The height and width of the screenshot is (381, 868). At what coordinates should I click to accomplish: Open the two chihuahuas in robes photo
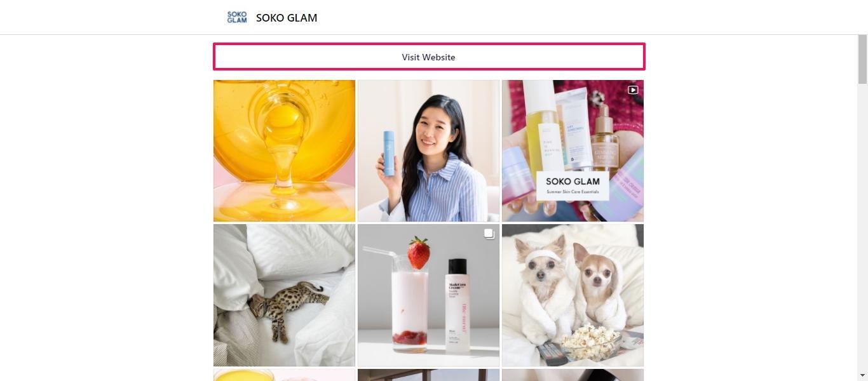click(573, 295)
